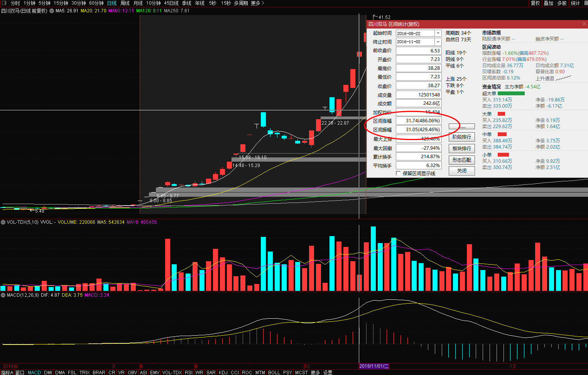Click the 关闭 button in the dialog
The height and width of the screenshot is (375, 588).
point(462,171)
